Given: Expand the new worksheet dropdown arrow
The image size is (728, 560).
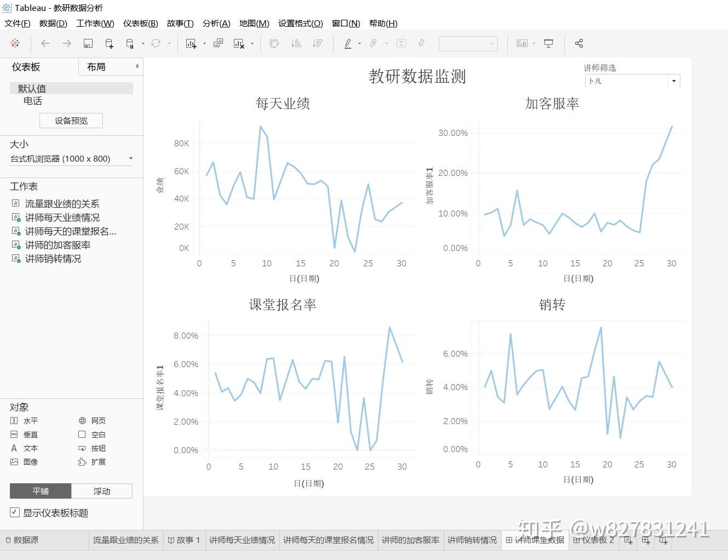Looking at the screenshot, I should coord(204,43).
